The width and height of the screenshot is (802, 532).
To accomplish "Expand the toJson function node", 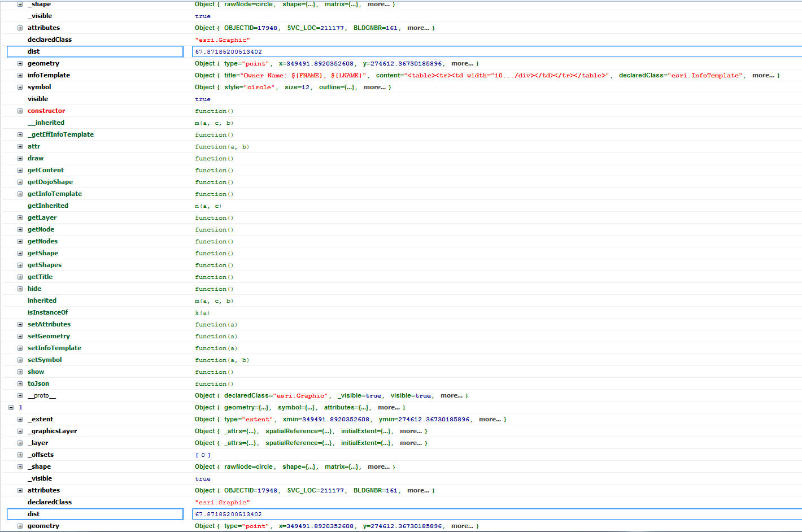I will point(20,383).
